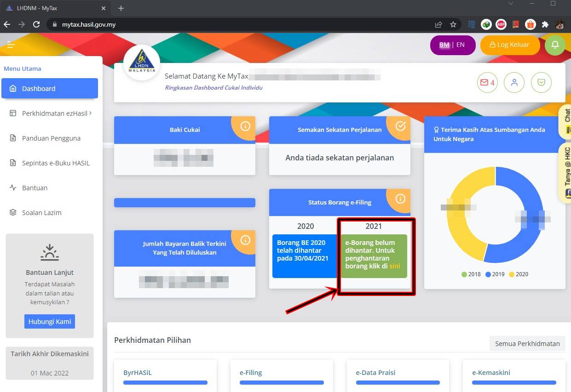The width and height of the screenshot is (571, 392).
Task: Click the Hubungi Kami button
Action: click(x=50, y=322)
